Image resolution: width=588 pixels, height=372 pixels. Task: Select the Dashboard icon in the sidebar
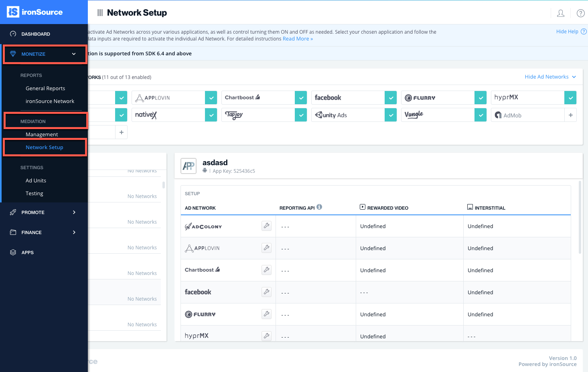tap(13, 34)
